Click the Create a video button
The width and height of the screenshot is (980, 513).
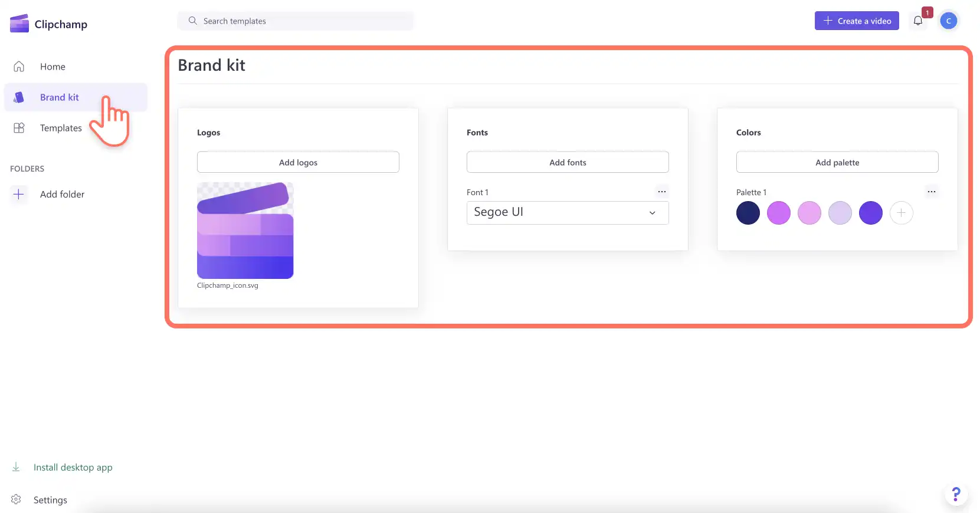point(857,21)
